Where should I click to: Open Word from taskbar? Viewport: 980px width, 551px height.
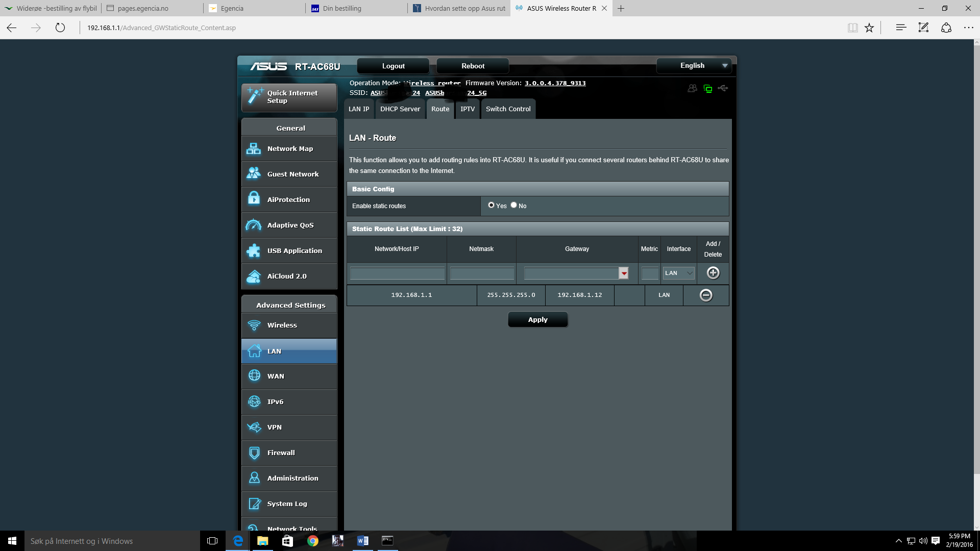pyautogui.click(x=363, y=541)
